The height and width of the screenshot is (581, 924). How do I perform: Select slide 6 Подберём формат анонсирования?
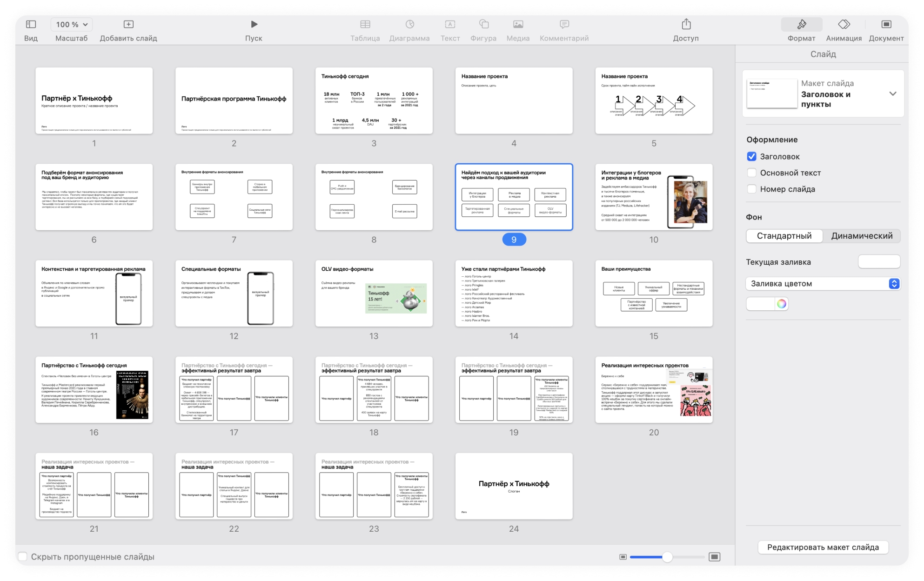pyautogui.click(x=94, y=197)
